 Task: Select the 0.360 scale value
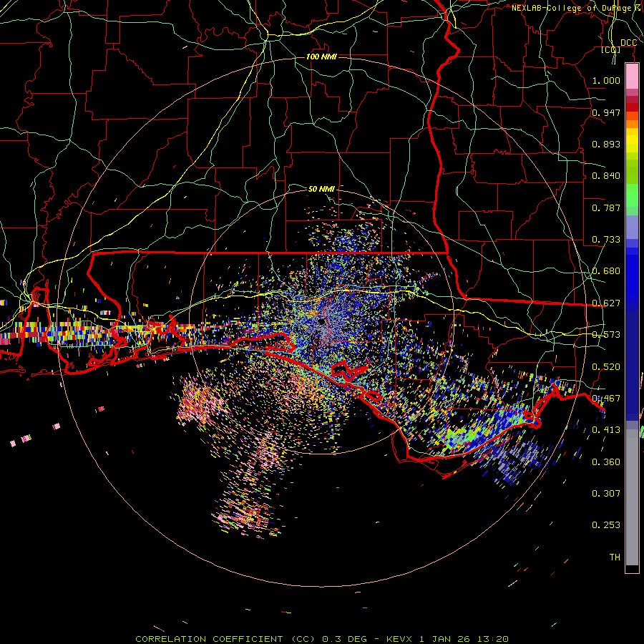tap(606, 462)
